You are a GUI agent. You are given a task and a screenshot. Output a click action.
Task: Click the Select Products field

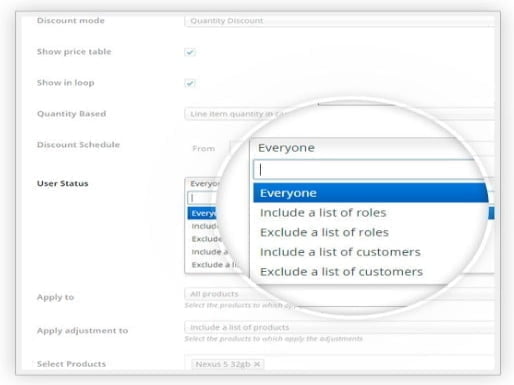coord(339,363)
